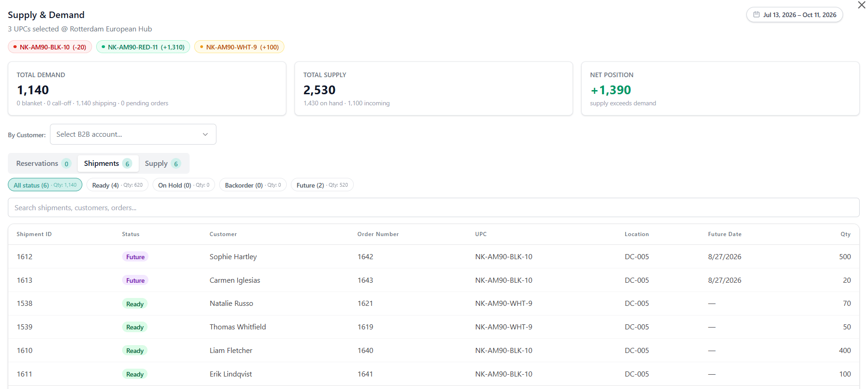Screen dimensions: 868x389
Task: Click the Location column header
Action: coord(637,234)
